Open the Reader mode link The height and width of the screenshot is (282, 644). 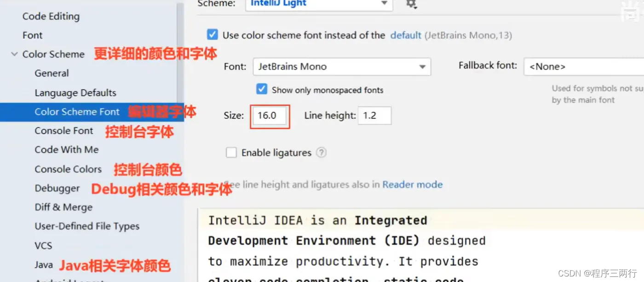(413, 185)
